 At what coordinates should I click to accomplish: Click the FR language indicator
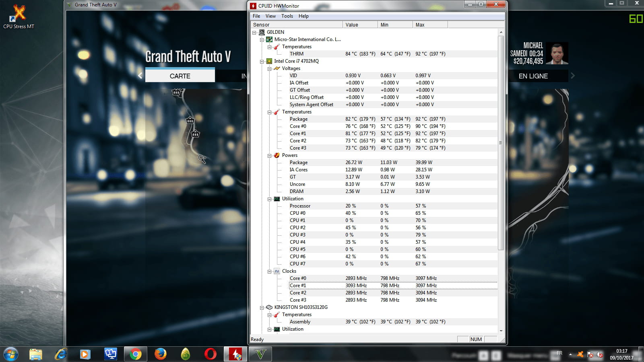(559, 353)
